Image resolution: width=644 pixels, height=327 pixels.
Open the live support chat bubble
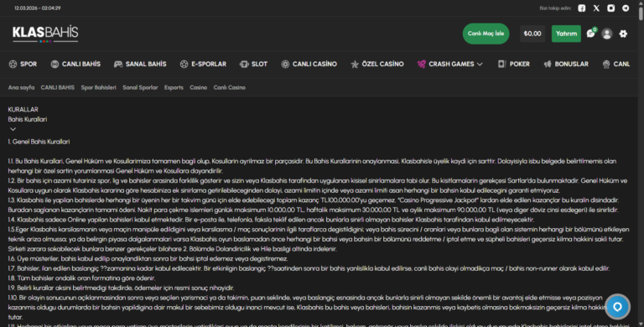point(617,307)
